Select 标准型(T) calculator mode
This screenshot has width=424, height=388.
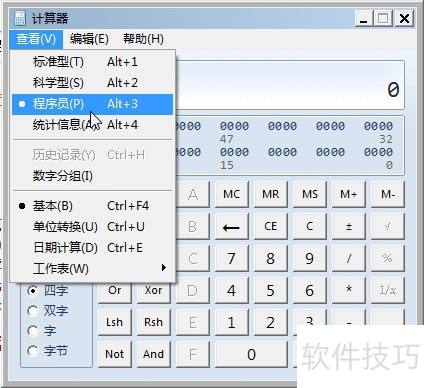92,62
